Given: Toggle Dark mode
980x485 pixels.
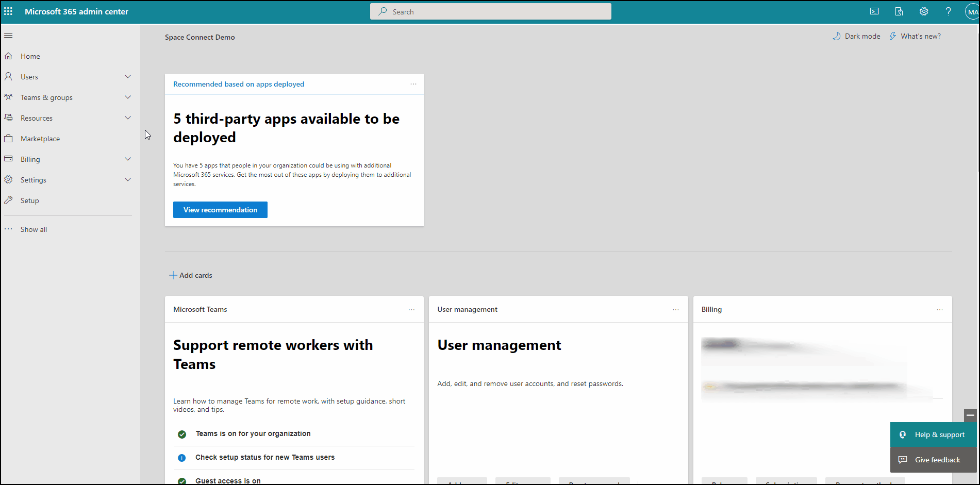Looking at the screenshot, I should (857, 36).
